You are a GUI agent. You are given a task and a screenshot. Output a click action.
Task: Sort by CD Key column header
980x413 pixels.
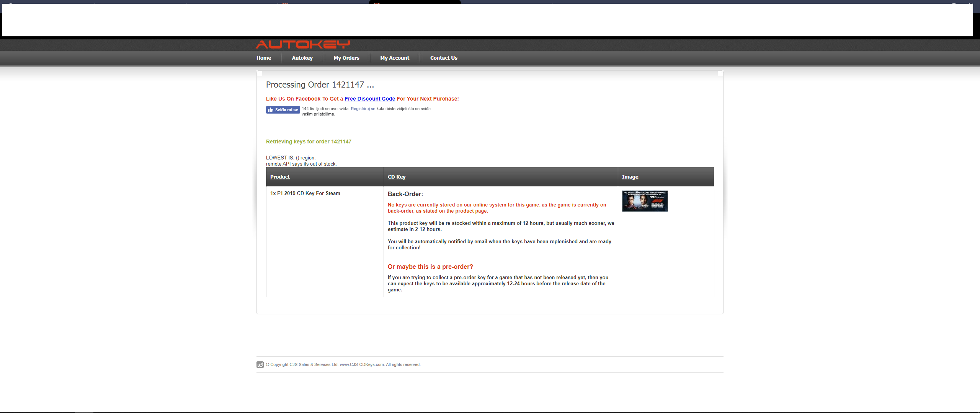point(397,177)
